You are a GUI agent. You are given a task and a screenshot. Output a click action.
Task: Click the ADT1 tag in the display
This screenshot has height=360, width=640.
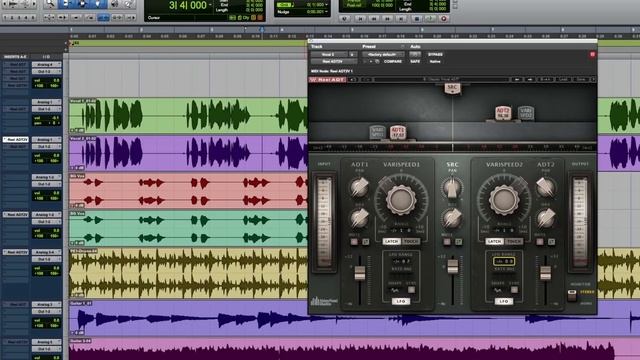[398, 132]
